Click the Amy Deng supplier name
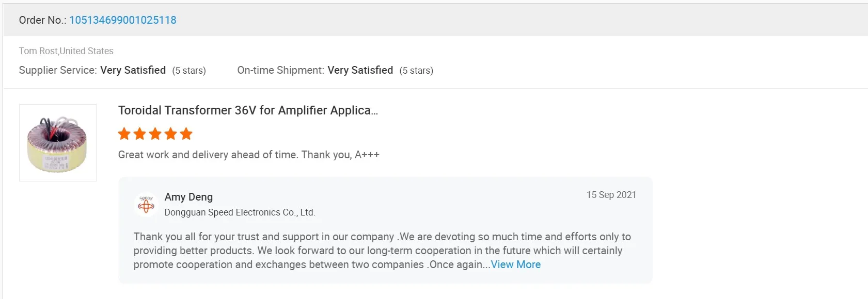 coord(188,197)
